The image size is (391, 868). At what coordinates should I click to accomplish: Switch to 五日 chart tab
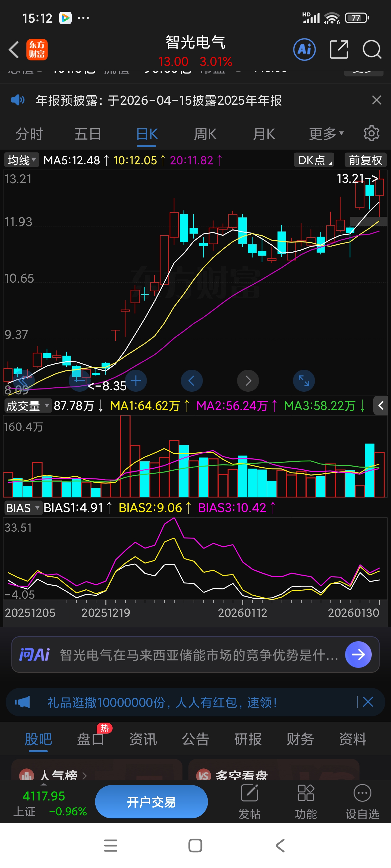click(x=88, y=134)
